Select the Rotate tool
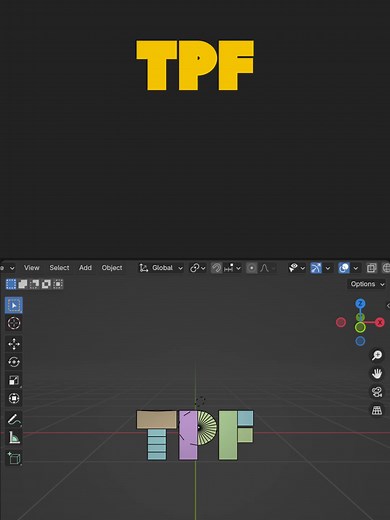The image size is (390, 520). point(14,362)
